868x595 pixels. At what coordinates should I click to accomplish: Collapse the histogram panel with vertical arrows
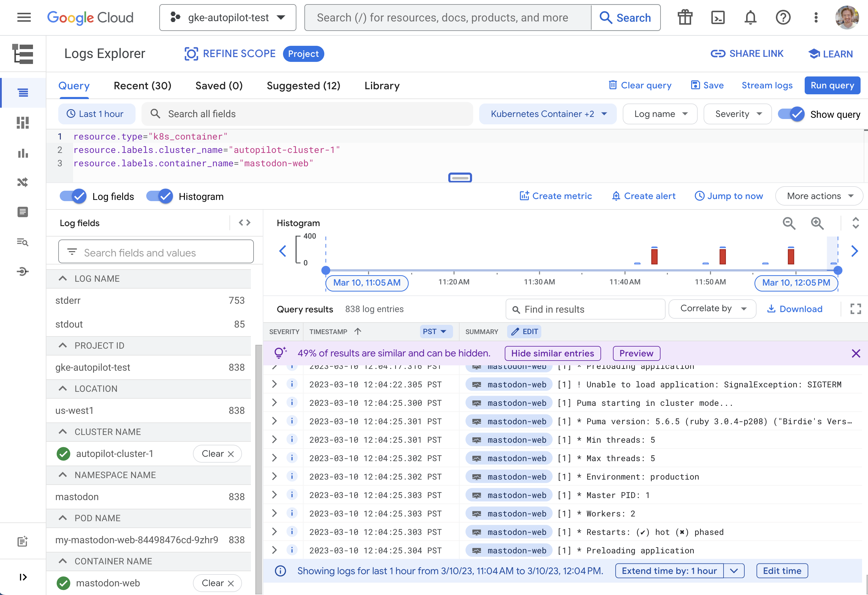click(x=856, y=223)
